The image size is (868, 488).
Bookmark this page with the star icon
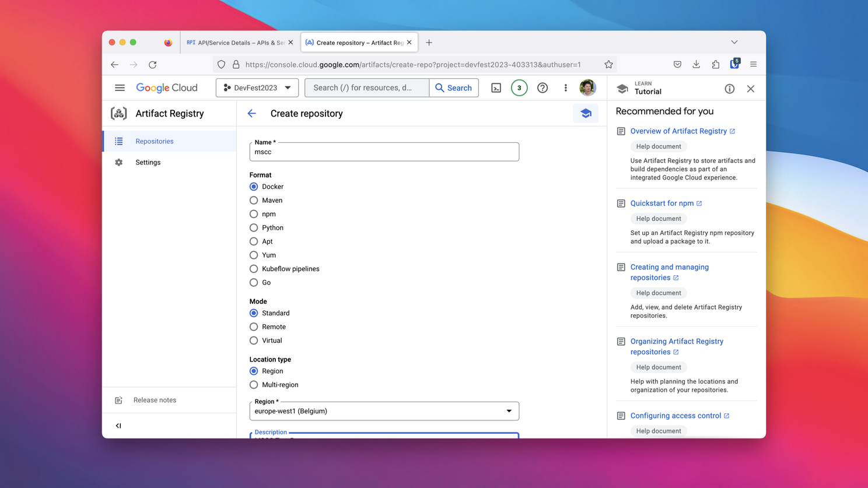[608, 65]
